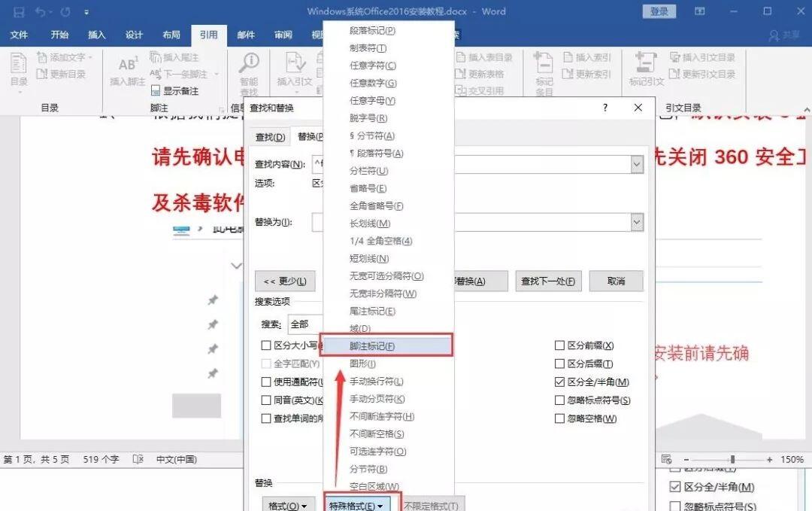Click the Redo icon in the quick access toolbar
The width and height of the screenshot is (812, 511).
(65, 11)
